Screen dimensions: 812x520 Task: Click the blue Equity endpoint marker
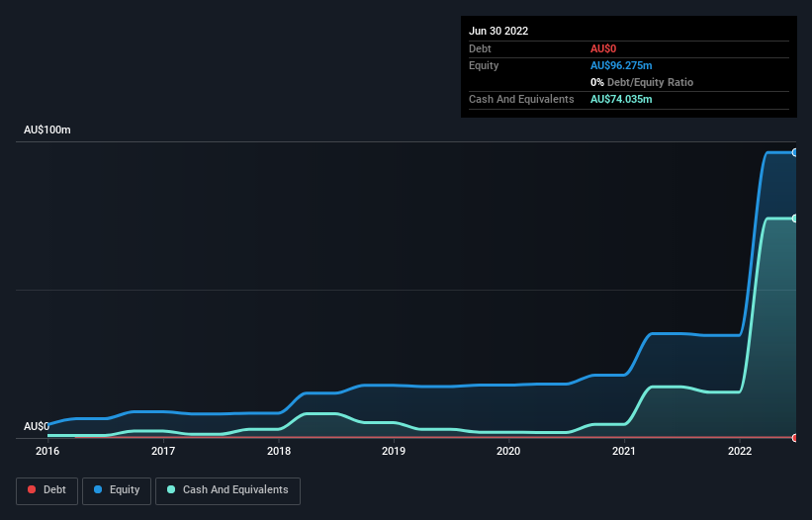[x=795, y=152]
